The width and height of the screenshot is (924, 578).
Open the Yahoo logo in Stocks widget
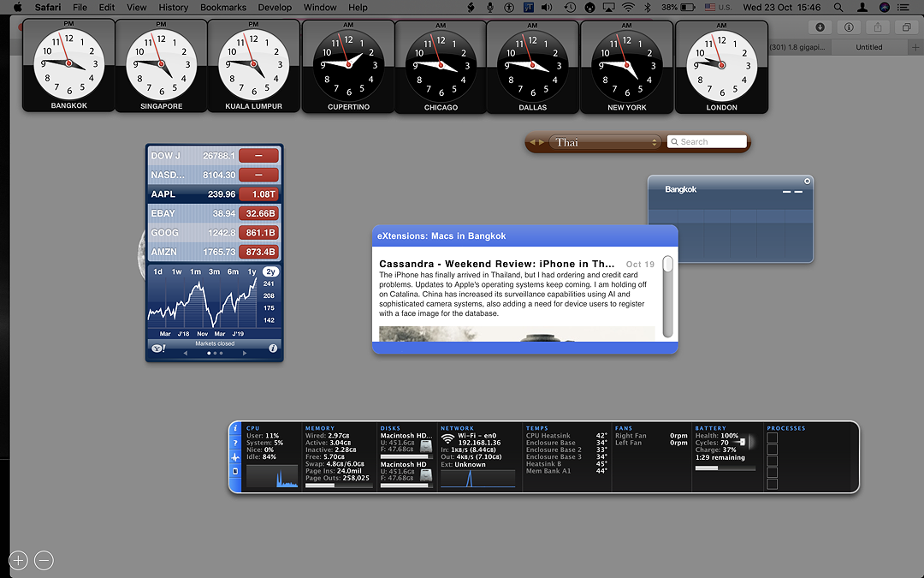[158, 349]
